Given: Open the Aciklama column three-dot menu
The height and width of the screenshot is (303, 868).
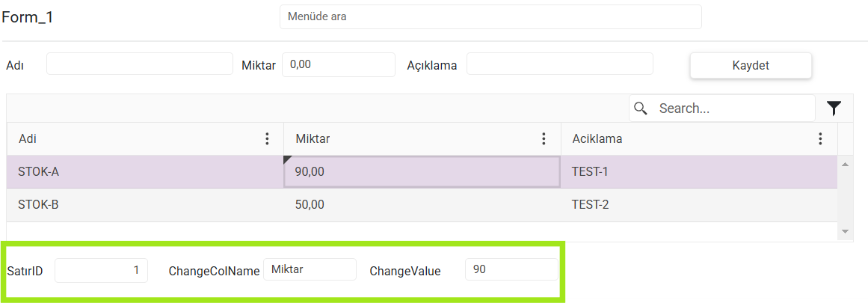Looking at the screenshot, I should pos(820,138).
